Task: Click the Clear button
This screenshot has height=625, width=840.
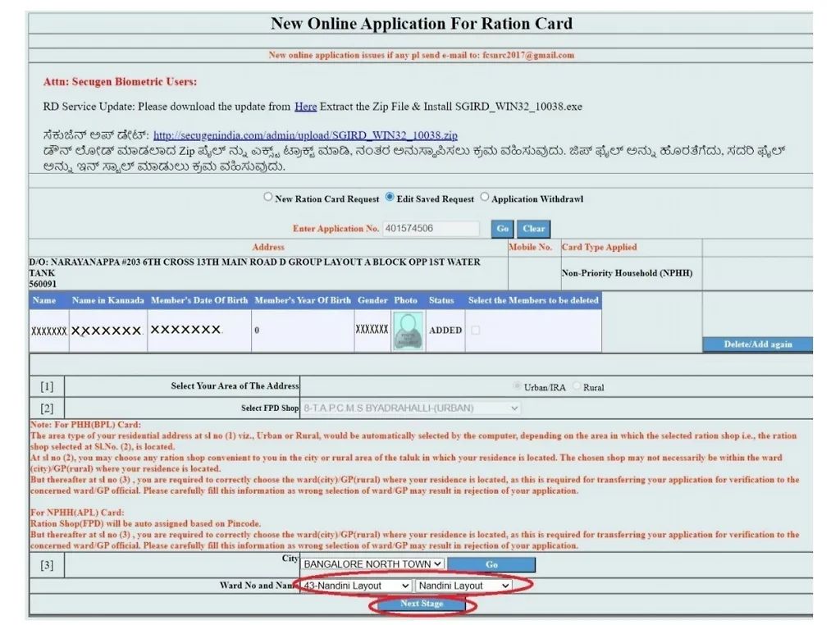Action: pyautogui.click(x=533, y=229)
